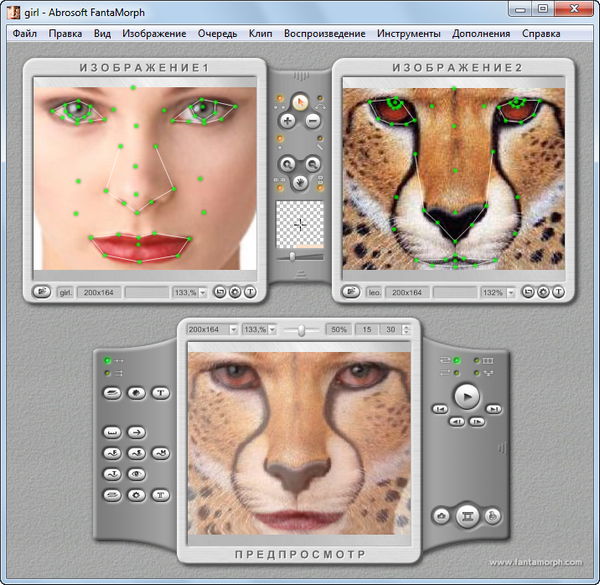The image size is (600, 585).
Task: Start playback with the large play button
Action: [466, 397]
